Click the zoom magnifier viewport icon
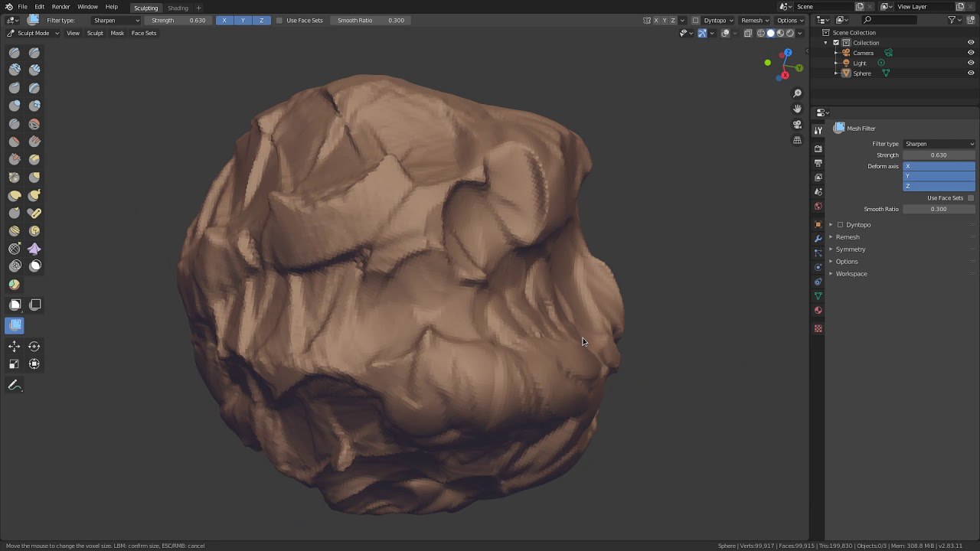This screenshot has width=980, height=551. 797,93
